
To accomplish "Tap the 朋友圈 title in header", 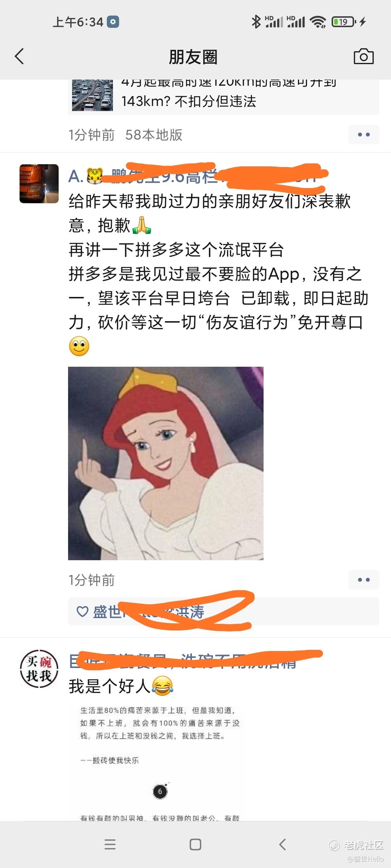I will click(193, 57).
